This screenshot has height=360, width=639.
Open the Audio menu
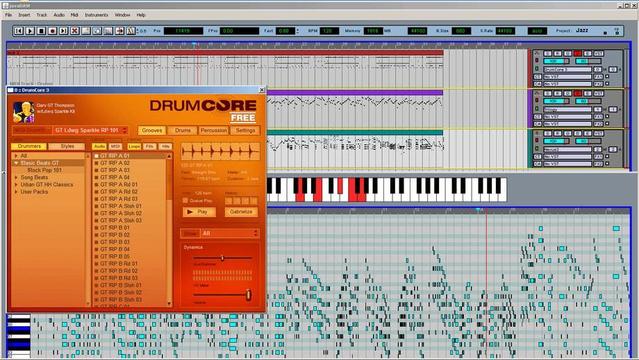click(x=59, y=15)
